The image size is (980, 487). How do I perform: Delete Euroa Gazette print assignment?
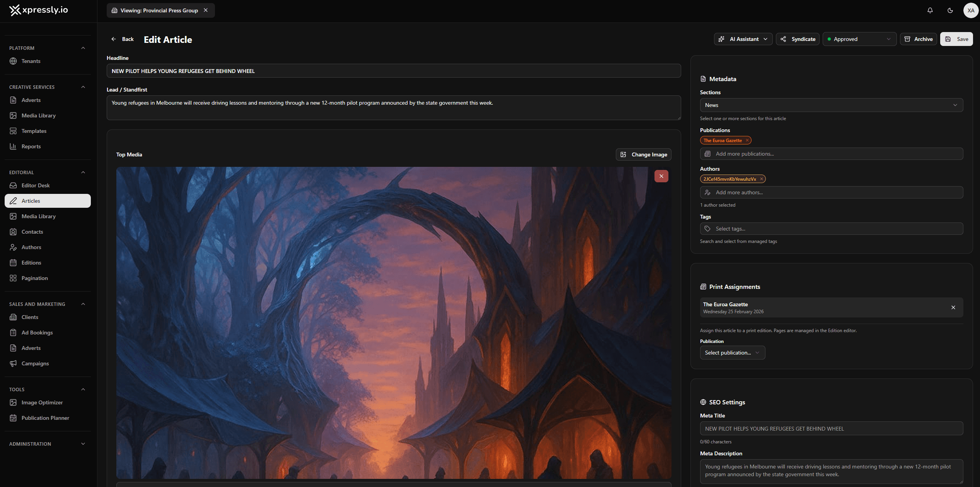tap(953, 307)
